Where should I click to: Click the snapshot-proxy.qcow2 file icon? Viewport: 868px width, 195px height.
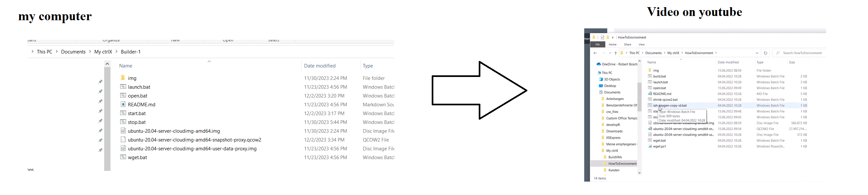(123, 140)
